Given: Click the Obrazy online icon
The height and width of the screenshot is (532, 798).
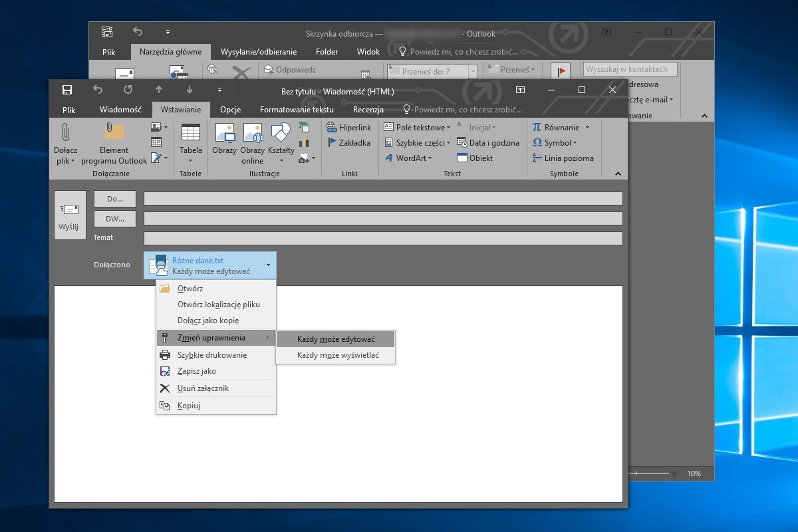Looking at the screenshot, I should (253, 134).
